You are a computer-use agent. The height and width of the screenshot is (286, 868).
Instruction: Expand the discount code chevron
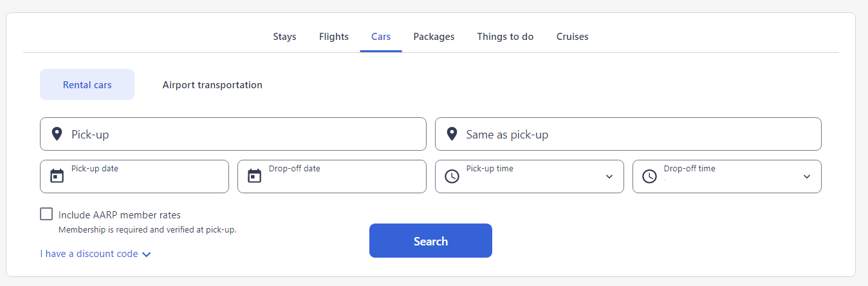[x=147, y=254]
